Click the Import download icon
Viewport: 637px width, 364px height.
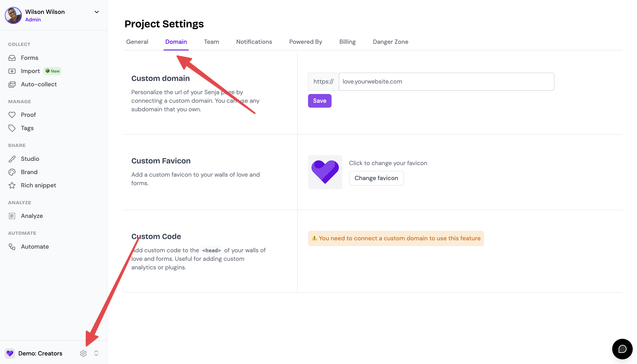12,71
